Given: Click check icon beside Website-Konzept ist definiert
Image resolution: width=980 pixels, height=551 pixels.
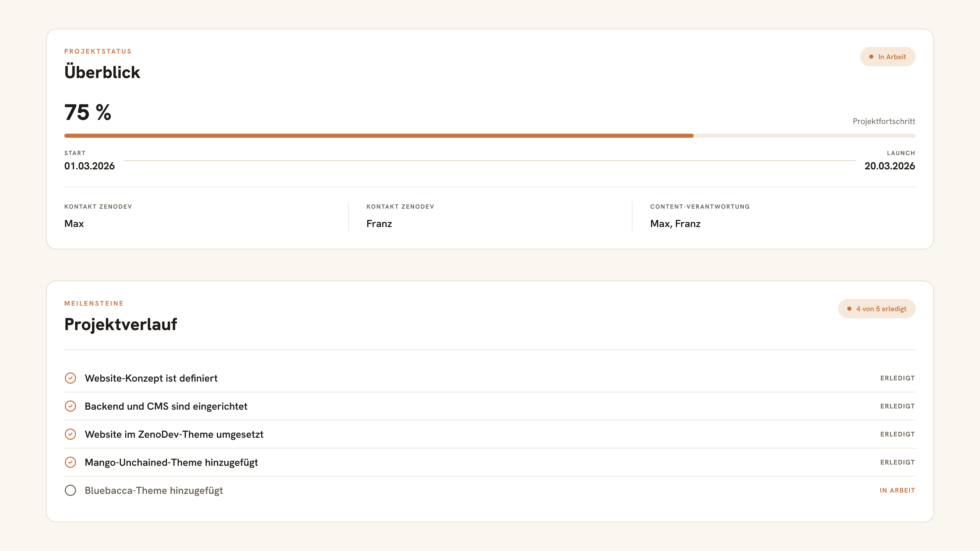Looking at the screenshot, I should click(70, 378).
